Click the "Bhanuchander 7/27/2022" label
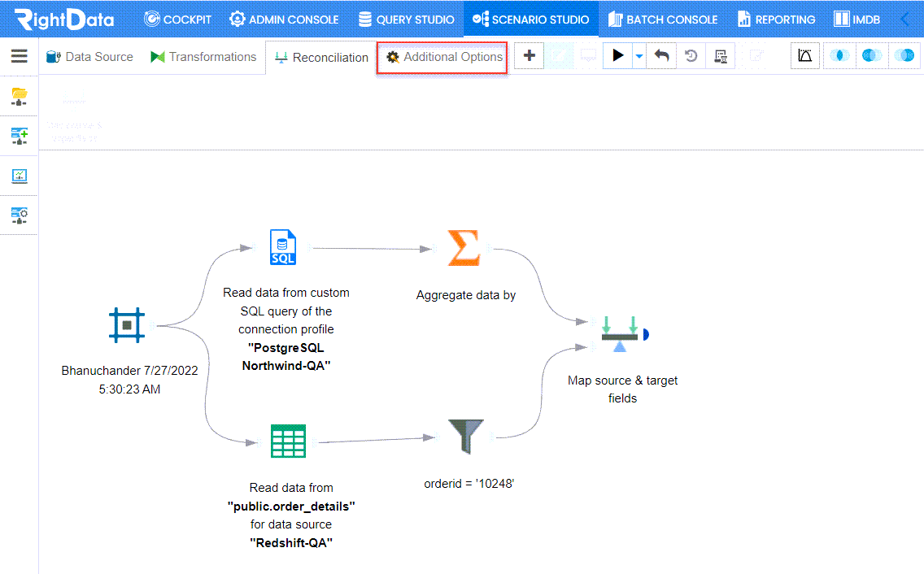This screenshot has width=924, height=574. (x=129, y=371)
